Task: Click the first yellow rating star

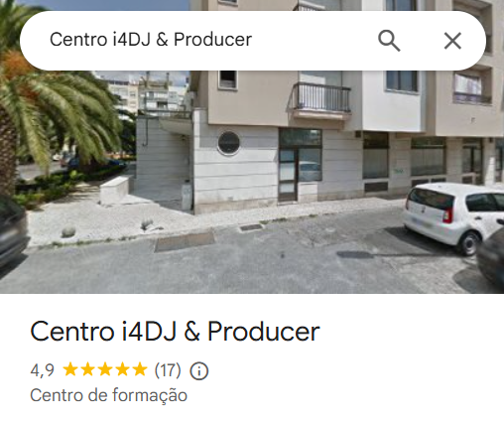Action: click(x=70, y=369)
